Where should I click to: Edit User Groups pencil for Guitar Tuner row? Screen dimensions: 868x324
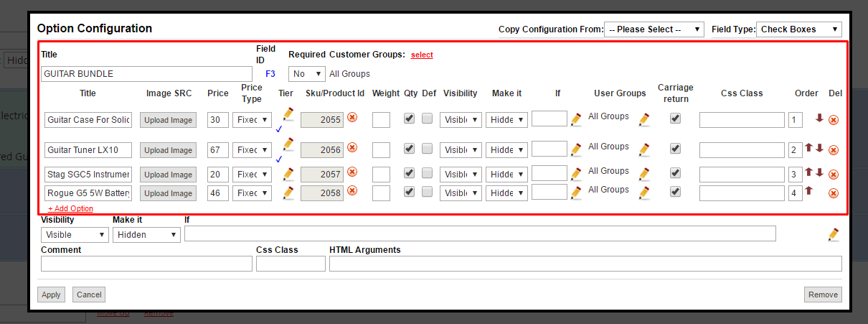[644, 149]
